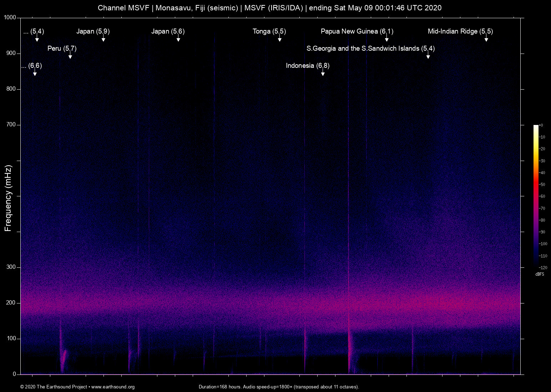Click the arrow below Japan (5.9) label

103,39
